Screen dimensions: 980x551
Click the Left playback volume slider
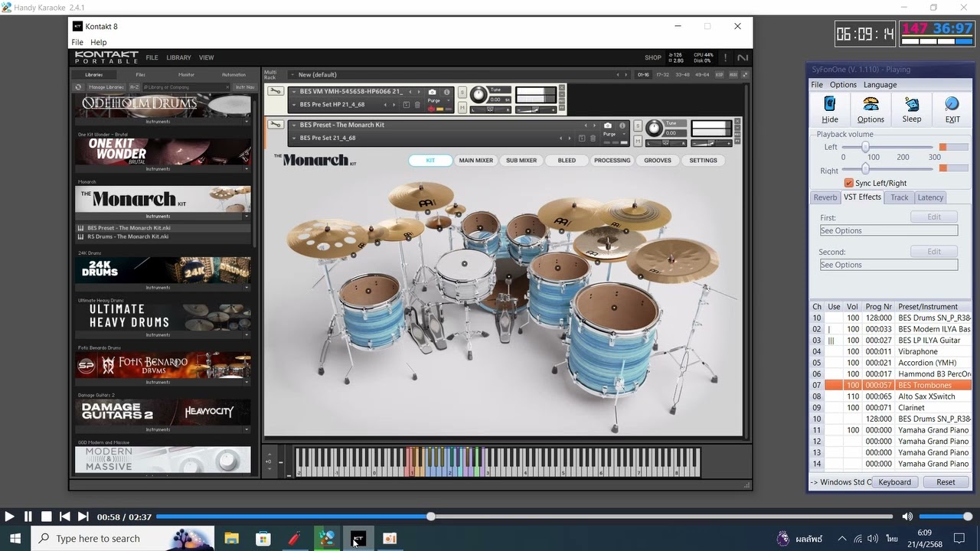888,147
